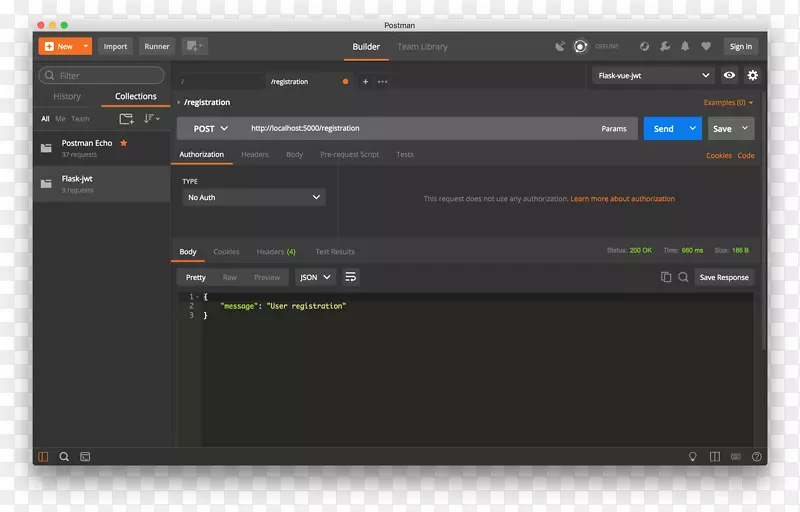Image resolution: width=800 pixels, height=512 pixels.
Task: Click the notifications bell icon
Action: click(x=685, y=46)
